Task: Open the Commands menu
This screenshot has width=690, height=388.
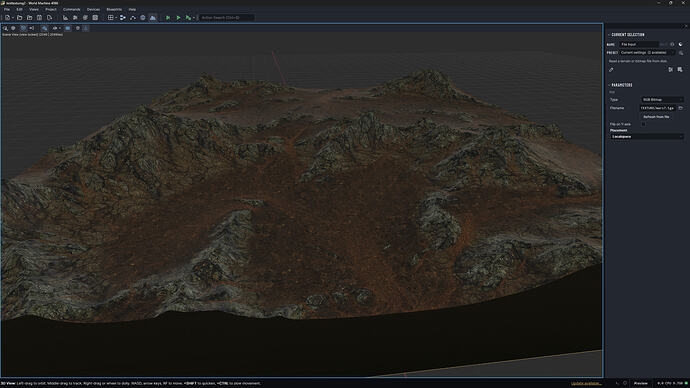Action: tap(72, 9)
